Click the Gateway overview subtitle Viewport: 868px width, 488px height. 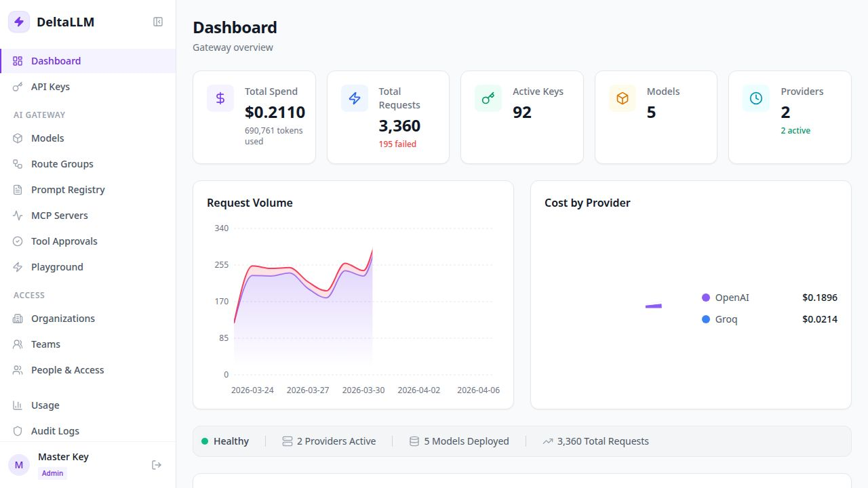(233, 47)
